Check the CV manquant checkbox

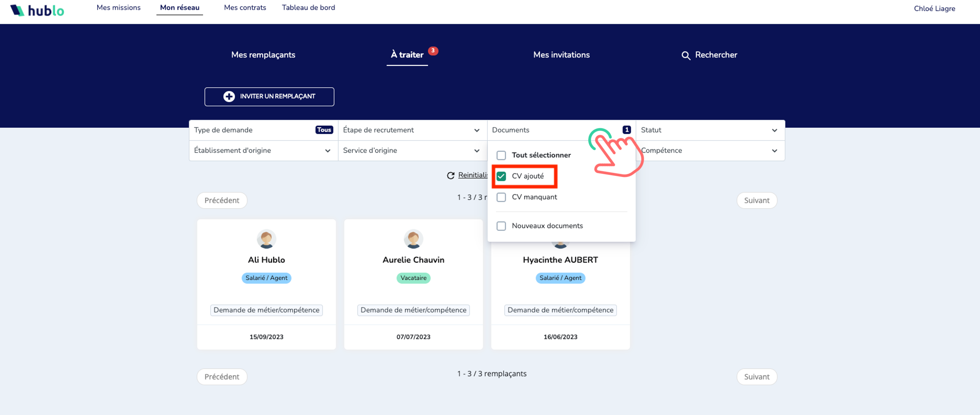coord(501,197)
